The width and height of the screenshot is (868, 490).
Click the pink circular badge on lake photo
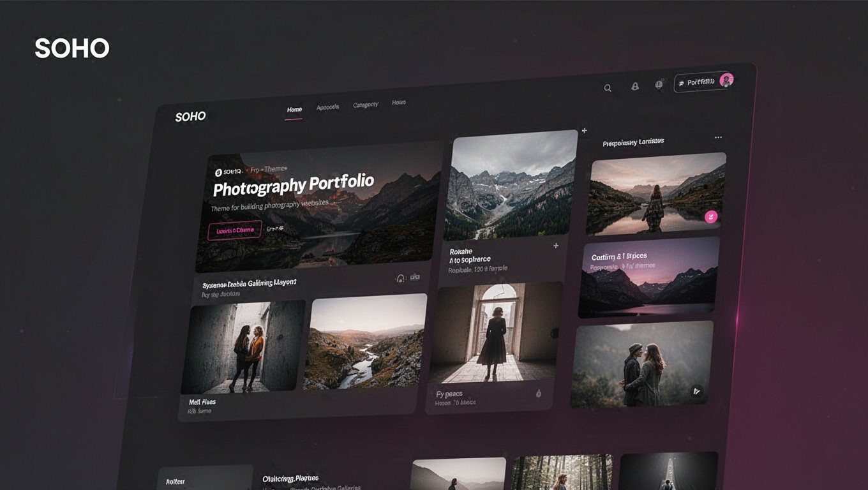click(x=710, y=217)
